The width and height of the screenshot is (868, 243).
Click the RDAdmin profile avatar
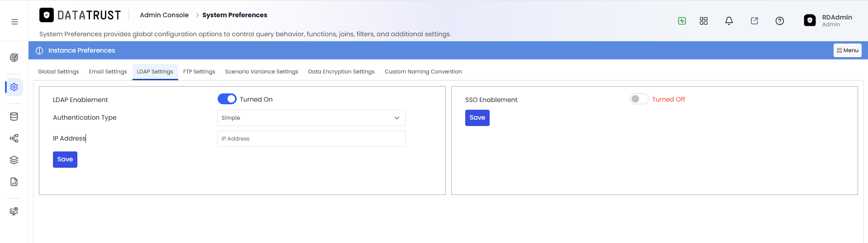click(810, 20)
